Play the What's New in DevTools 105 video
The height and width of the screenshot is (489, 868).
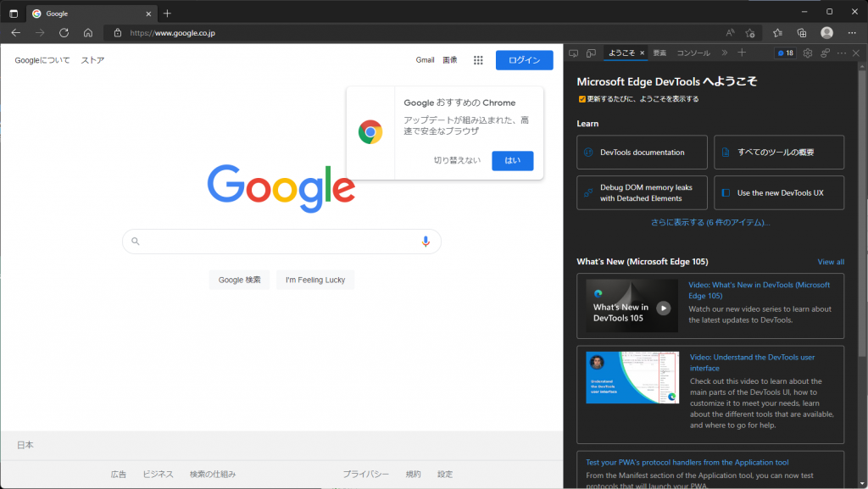point(664,307)
